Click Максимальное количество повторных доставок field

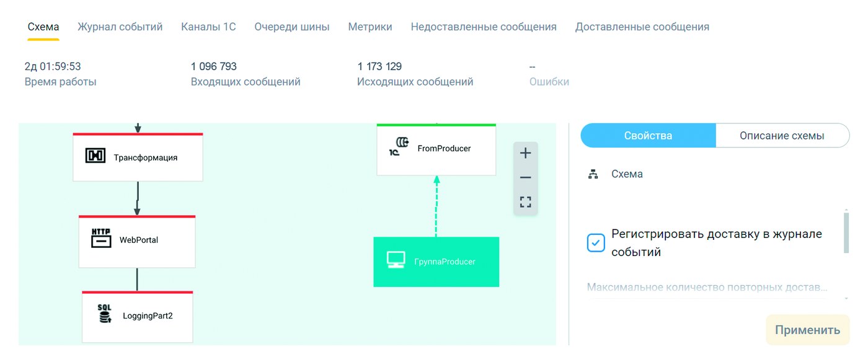[x=707, y=288]
